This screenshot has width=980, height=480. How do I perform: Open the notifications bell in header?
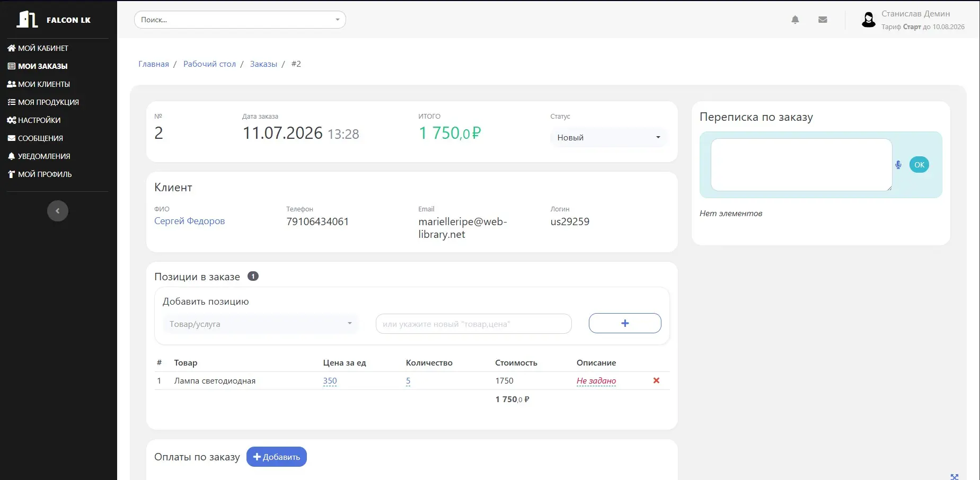795,20
